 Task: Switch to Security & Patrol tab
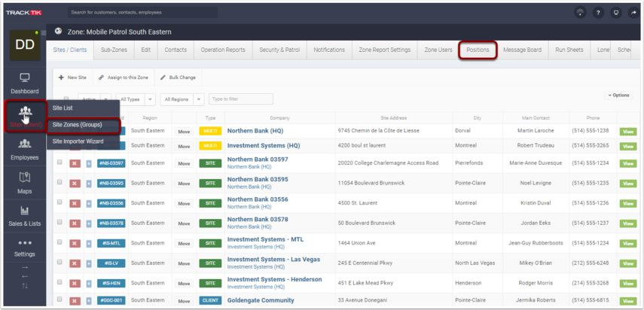click(x=279, y=50)
